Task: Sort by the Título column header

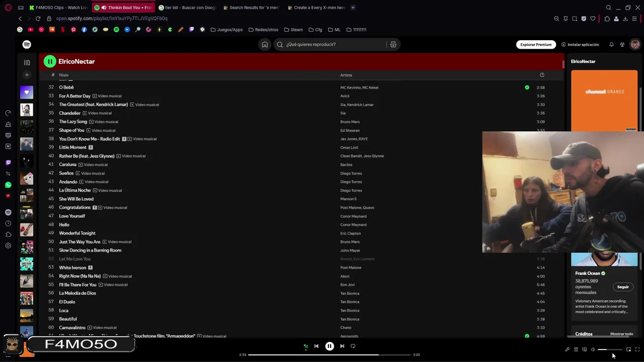Action: tap(63, 75)
